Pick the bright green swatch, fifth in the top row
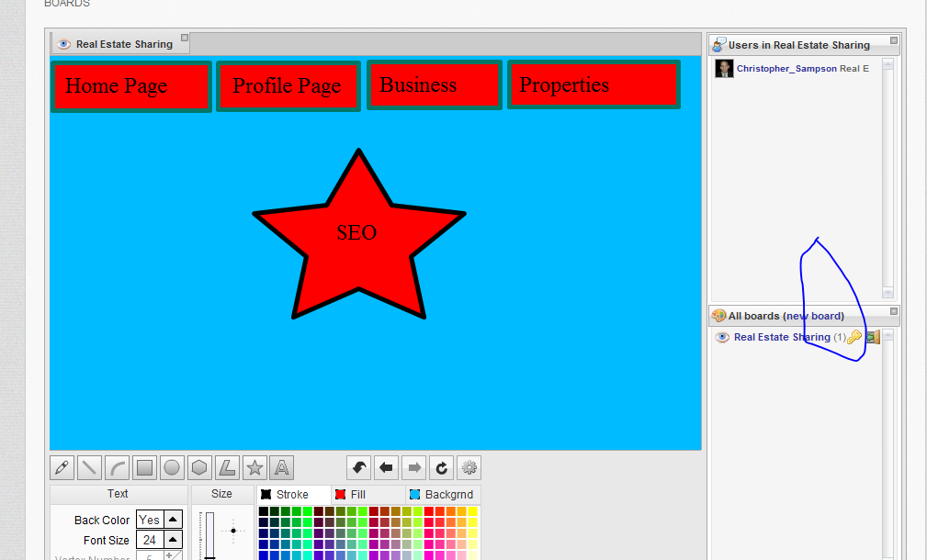 (308, 511)
